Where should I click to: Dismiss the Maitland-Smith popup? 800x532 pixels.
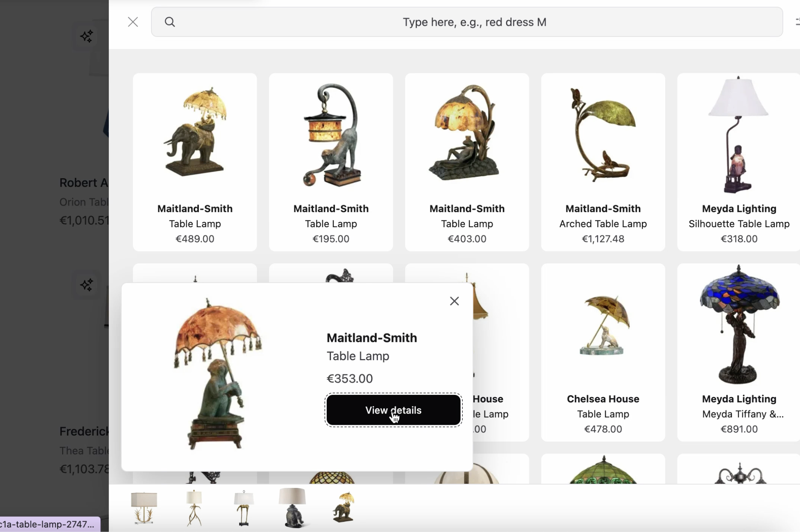(x=454, y=301)
